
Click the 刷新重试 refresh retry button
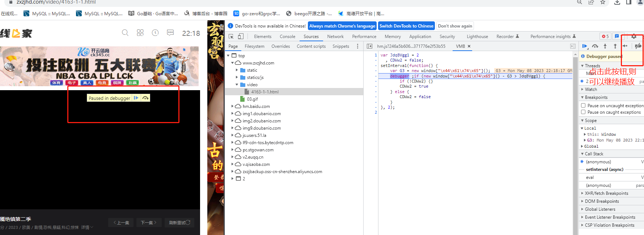pyautogui.click(x=179, y=223)
